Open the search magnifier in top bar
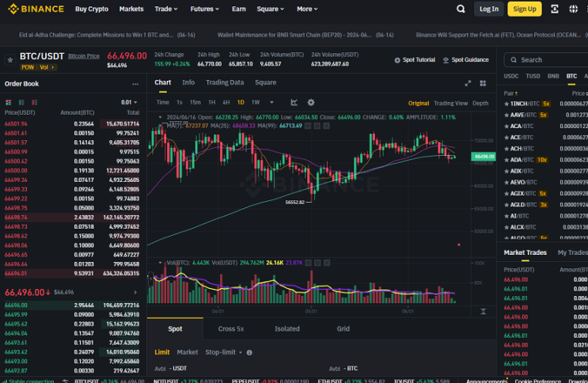The width and height of the screenshot is (588, 383). (461, 9)
